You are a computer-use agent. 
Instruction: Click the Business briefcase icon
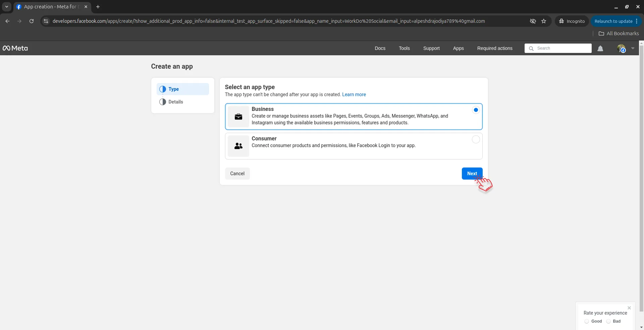tap(238, 116)
